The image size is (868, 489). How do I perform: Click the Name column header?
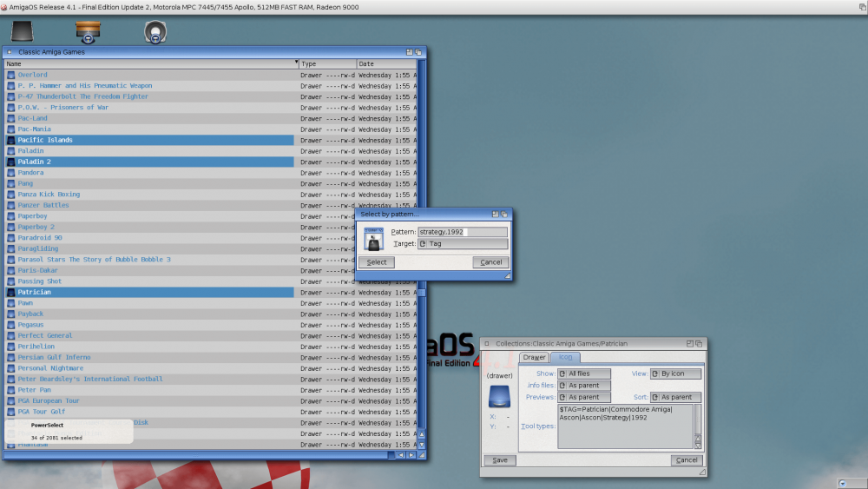152,63
